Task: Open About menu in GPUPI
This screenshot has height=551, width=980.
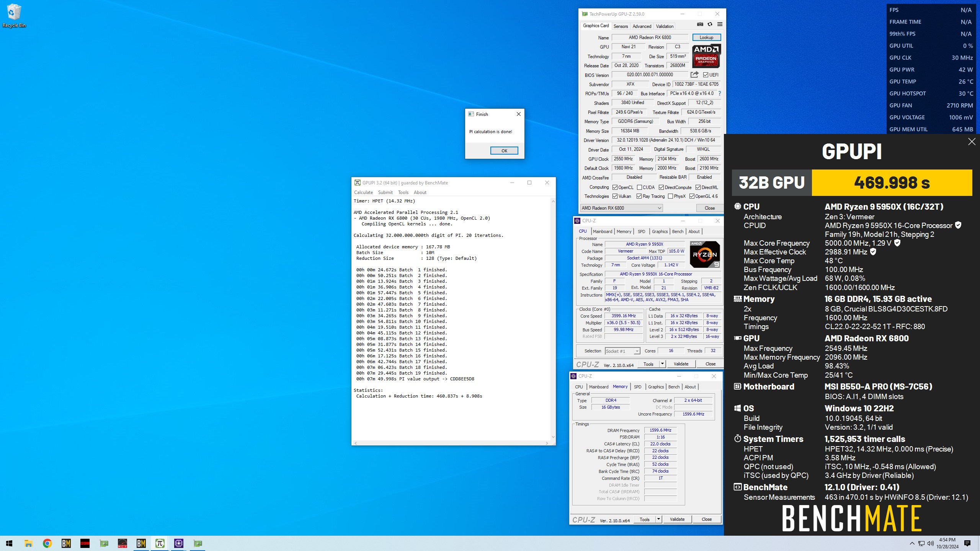Action: click(x=420, y=192)
